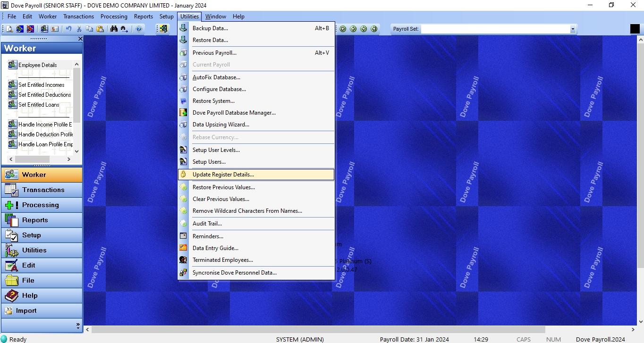This screenshot has width=644, height=343.
Task: Click the Employee Details icon in Worker panel
Action: pos(13,65)
